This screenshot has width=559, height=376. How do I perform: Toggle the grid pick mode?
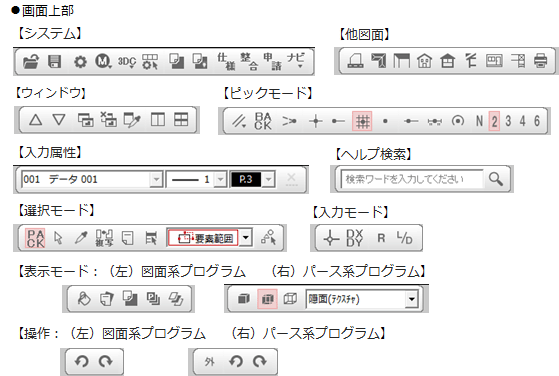(x=362, y=121)
